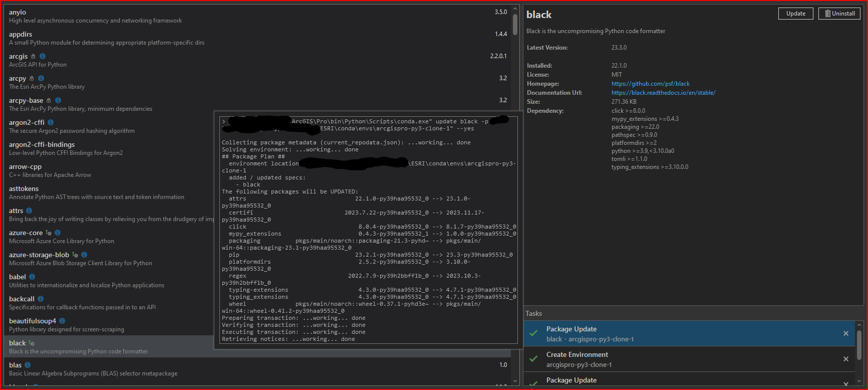The height and width of the screenshot is (390, 868).
Task: Click the License value MIT
Action: click(617, 75)
